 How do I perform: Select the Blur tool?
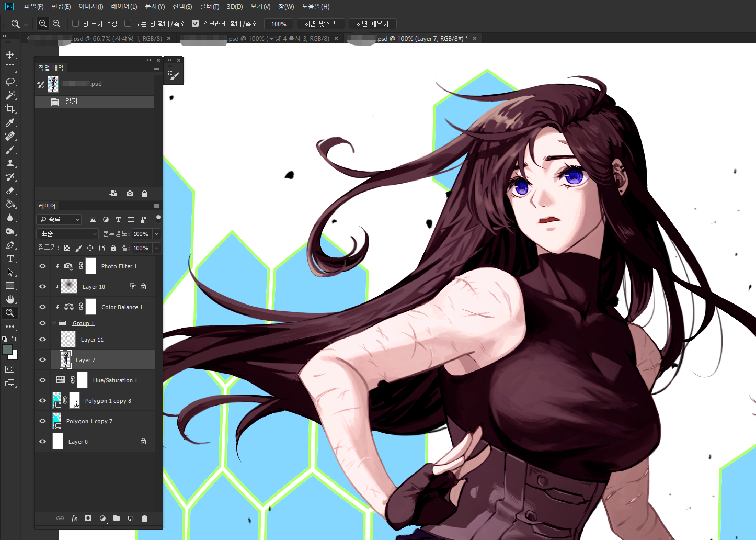coord(10,218)
